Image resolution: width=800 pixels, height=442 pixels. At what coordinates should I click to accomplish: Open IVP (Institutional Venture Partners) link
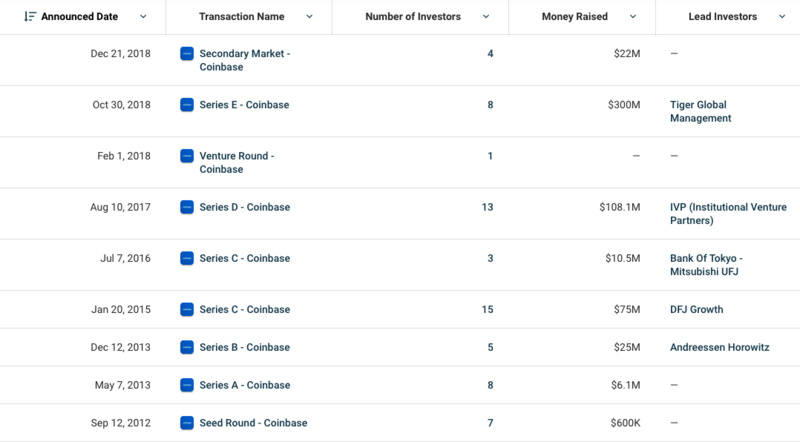click(x=728, y=214)
